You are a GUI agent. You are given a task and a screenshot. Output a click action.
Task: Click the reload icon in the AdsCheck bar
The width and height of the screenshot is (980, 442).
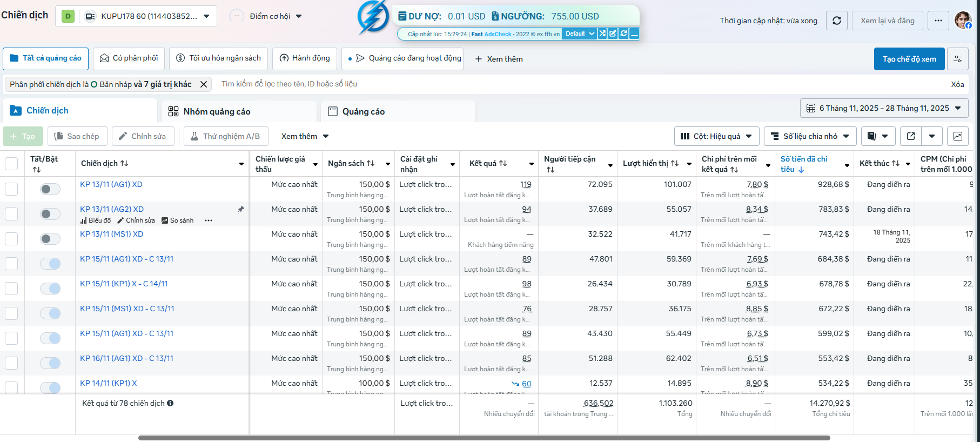pos(623,34)
